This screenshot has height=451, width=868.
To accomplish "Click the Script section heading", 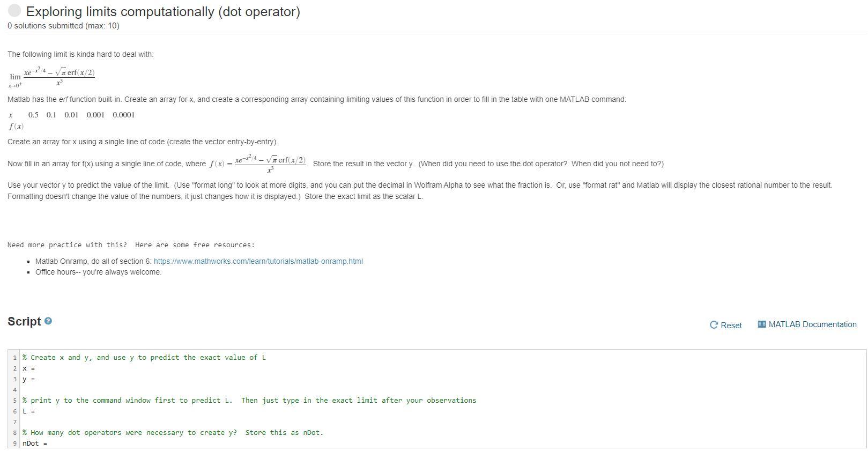I will pyautogui.click(x=24, y=321).
